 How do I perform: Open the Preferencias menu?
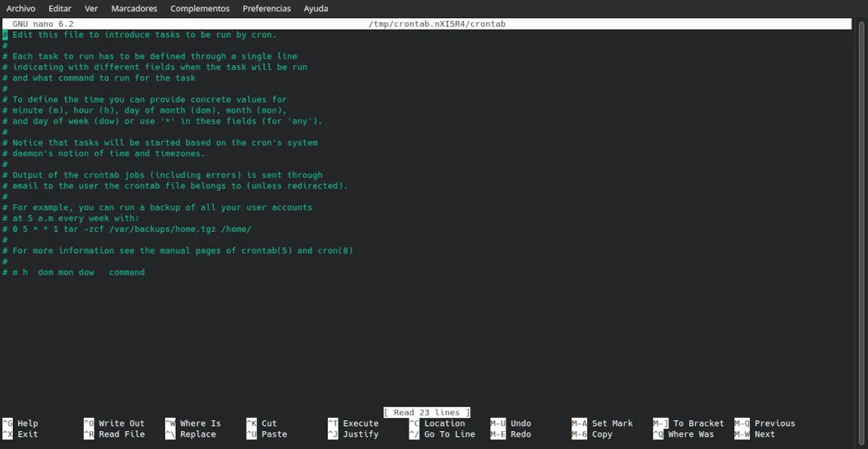(267, 9)
